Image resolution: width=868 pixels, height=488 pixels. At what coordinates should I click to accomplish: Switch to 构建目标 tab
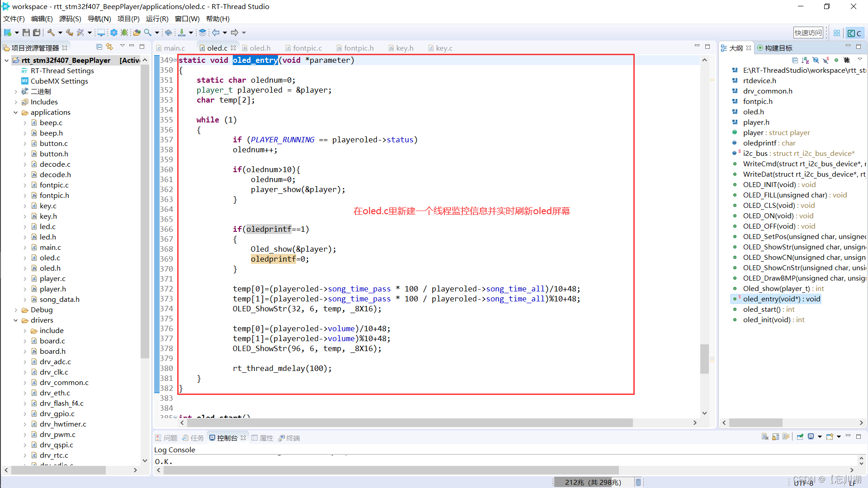pyautogui.click(x=774, y=48)
